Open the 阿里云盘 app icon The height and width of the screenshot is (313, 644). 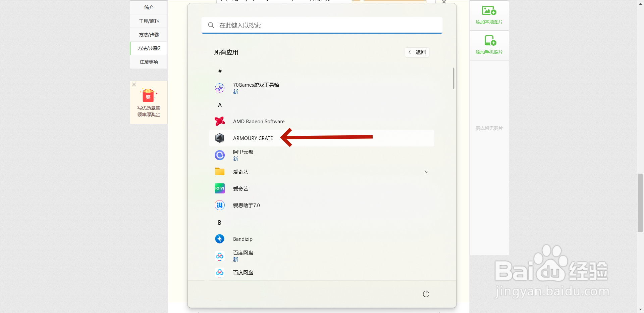click(220, 155)
